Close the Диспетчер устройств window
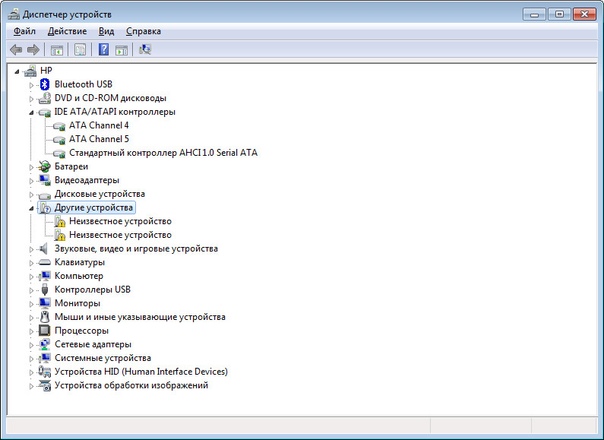Image resolution: width=604 pixels, height=440 pixels. click(584, 14)
